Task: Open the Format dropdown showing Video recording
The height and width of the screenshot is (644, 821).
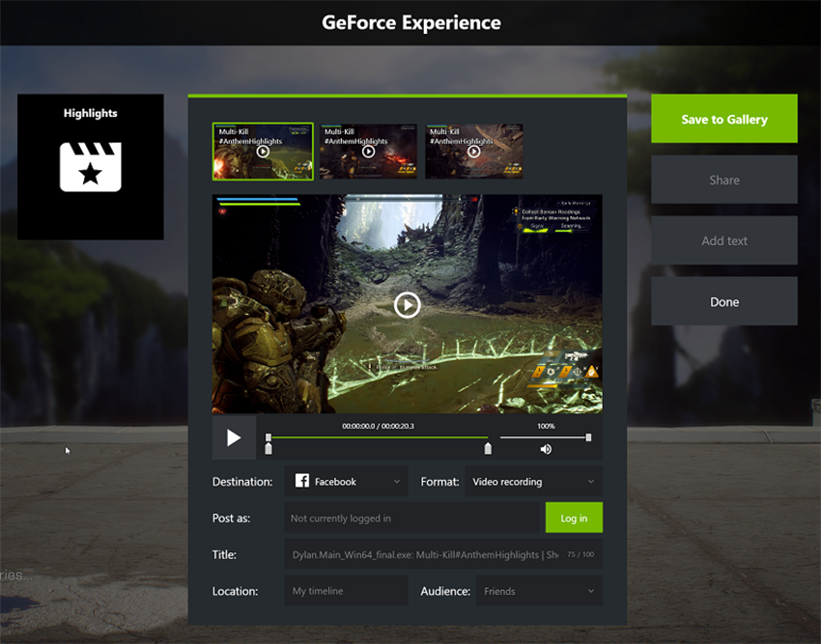Action: pyautogui.click(x=533, y=481)
